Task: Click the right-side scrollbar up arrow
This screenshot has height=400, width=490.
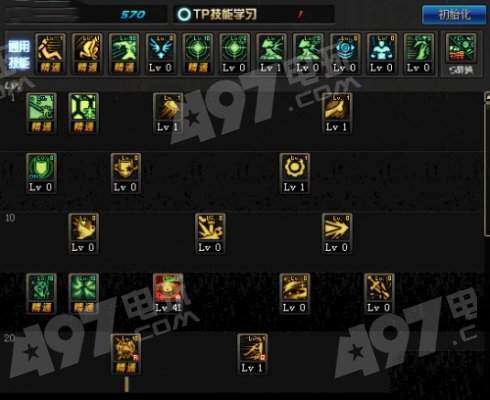Action: tap(487, 98)
